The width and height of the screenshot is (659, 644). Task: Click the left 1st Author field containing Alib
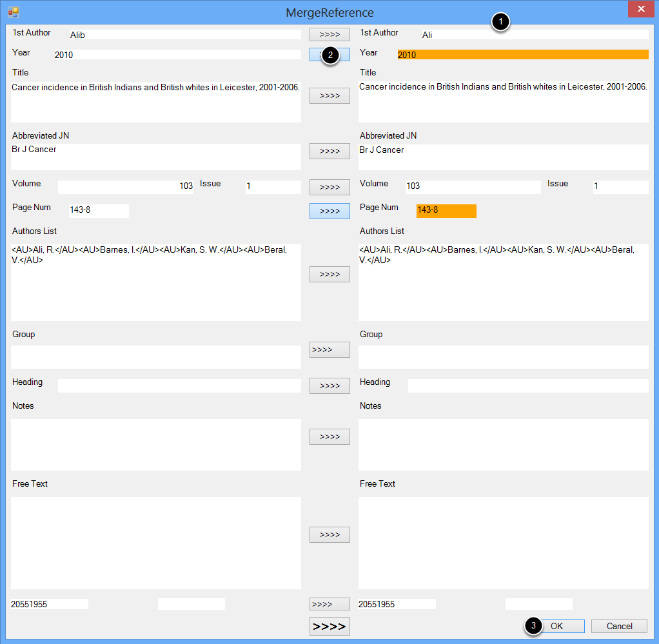(x=184, y=35)
